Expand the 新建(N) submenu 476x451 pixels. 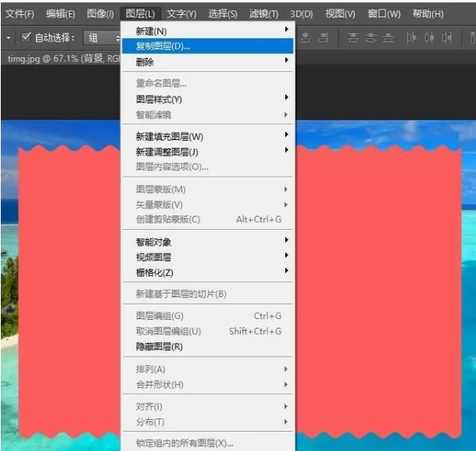(207, 31)
